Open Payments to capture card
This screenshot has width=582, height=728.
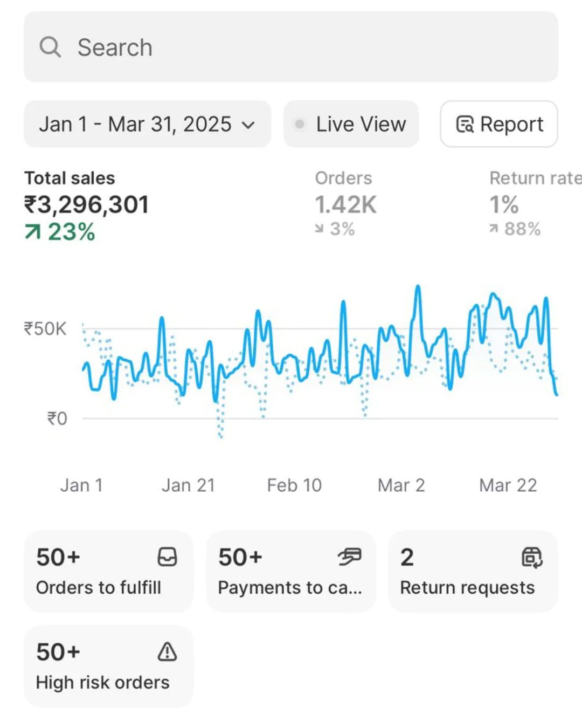(290, 571)
